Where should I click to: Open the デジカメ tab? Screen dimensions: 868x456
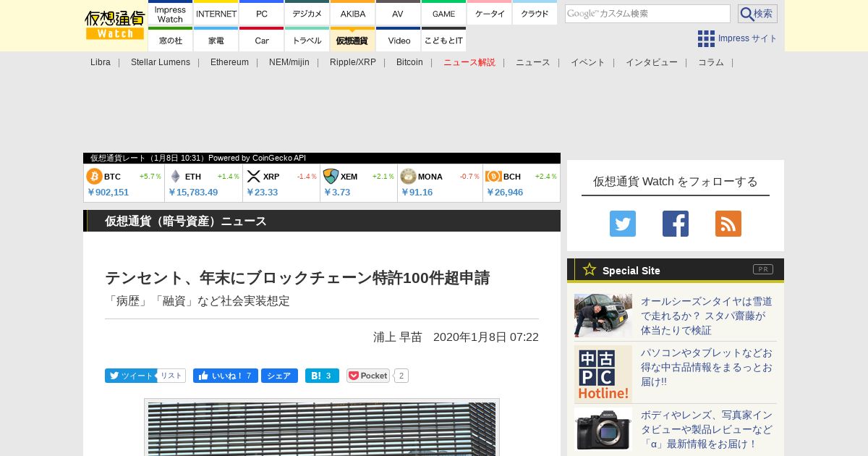click(x=307, y=14)
